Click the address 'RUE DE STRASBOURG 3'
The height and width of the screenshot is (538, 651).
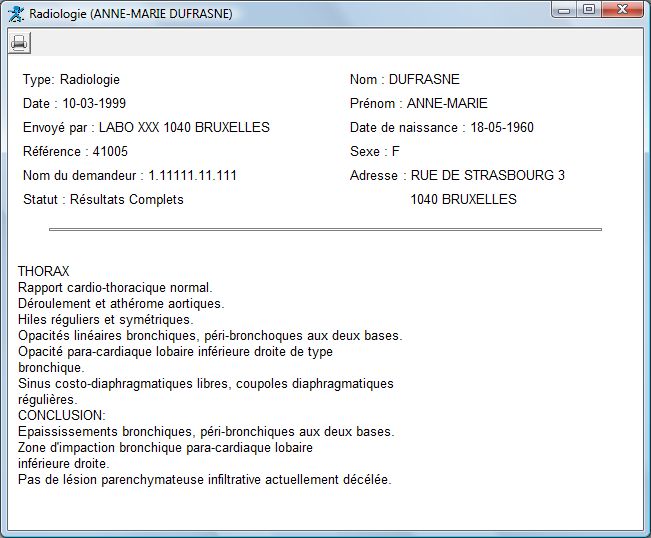coord(488,175)
